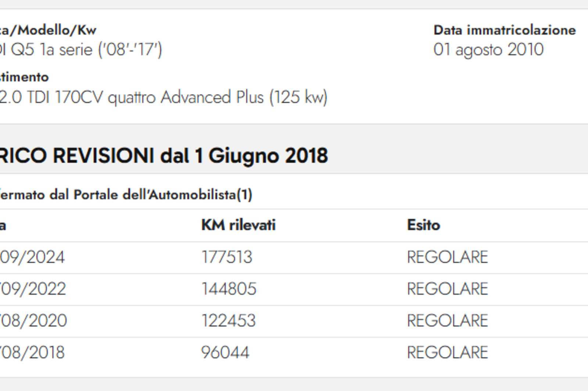Click the 08/2020 revision date

tap(33, 321)
